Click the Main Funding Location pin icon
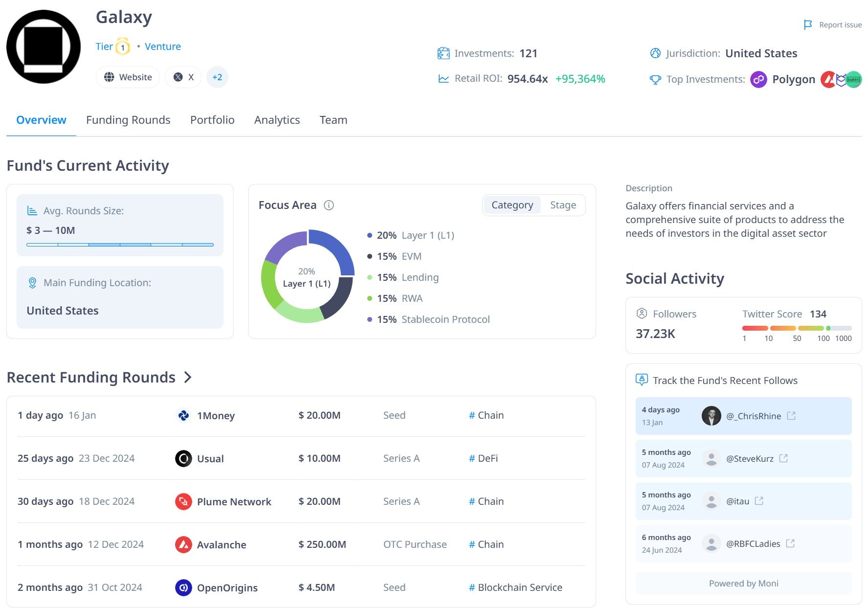The width and height of the screenshot is (868, 608). click(32, 283)
